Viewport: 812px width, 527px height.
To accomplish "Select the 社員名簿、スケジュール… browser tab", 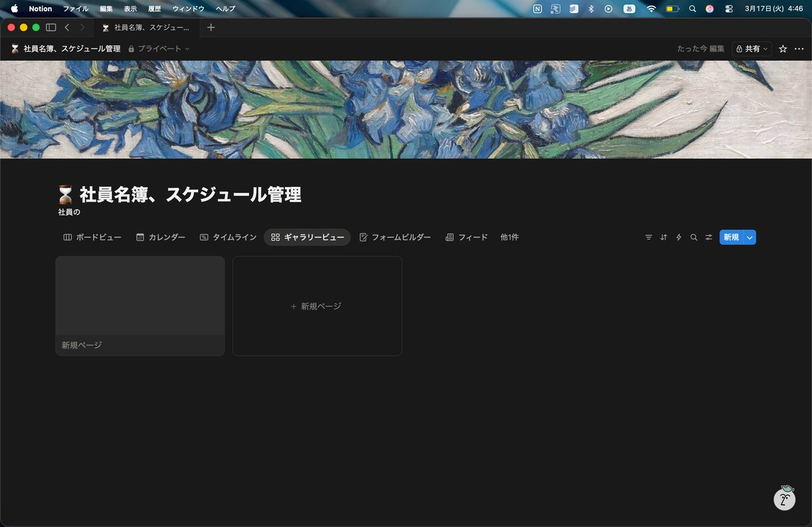I will pyautogui.click(x=146, y=27).
